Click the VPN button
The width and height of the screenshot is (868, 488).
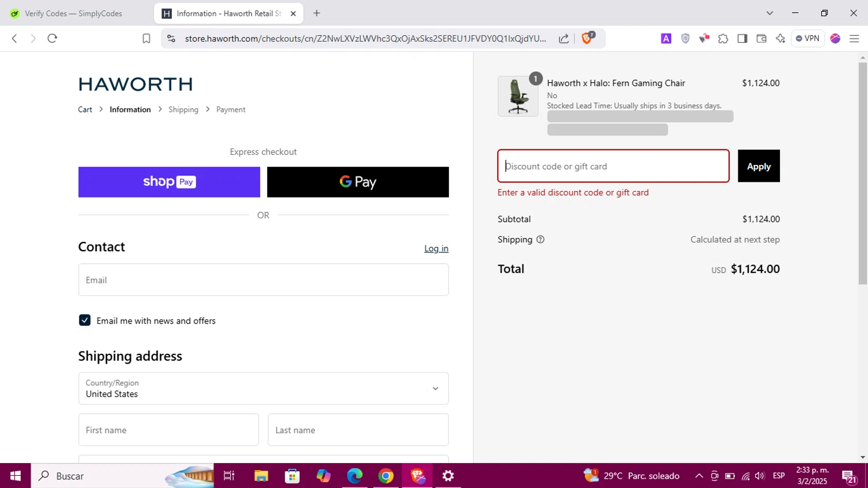808,38
